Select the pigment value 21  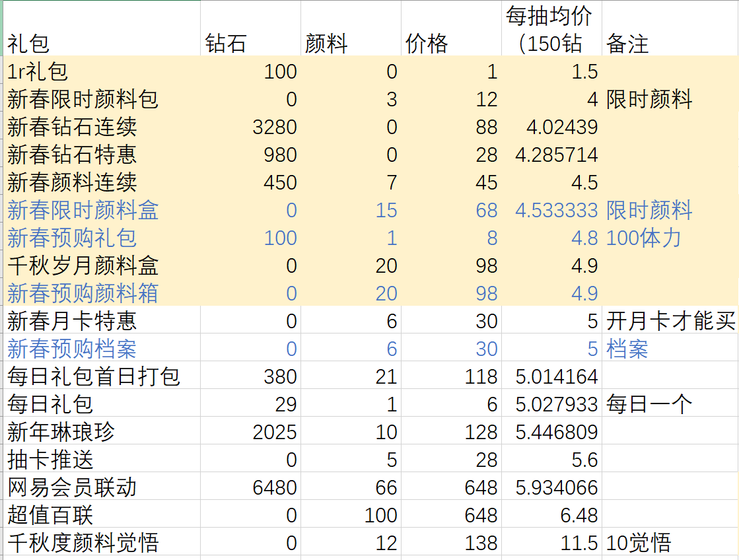386,377
